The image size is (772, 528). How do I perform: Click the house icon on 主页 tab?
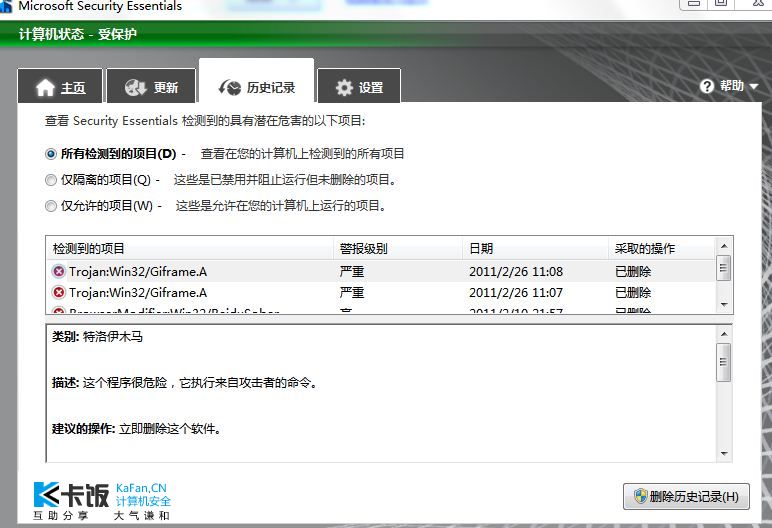click(45, 88)
